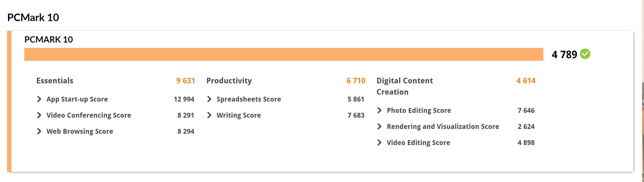The width and height of the screenshot is (644, 182).
Task: Click the Productivity score 6 710
Action: click(x=356, y=80)
